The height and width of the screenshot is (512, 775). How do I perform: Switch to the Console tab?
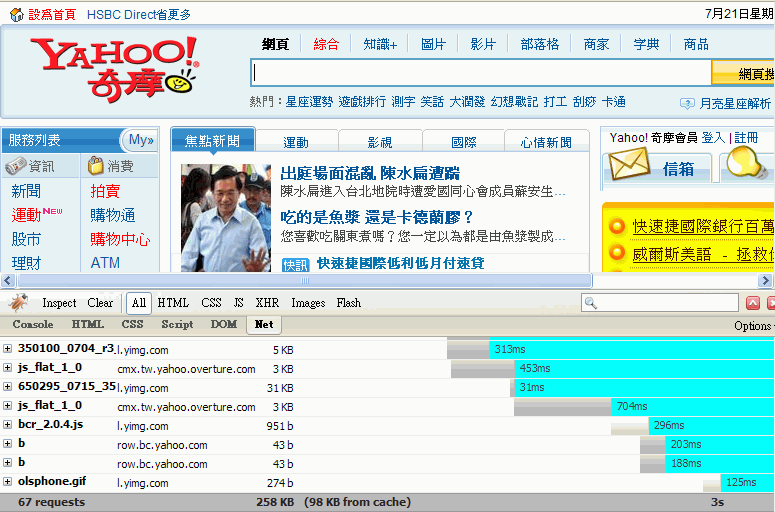[x=33, y=324]
